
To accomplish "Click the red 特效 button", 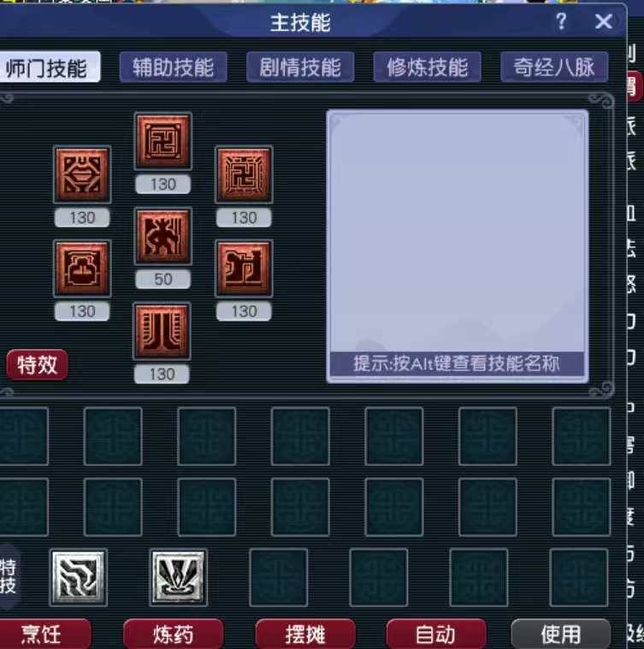I will 37,364.
